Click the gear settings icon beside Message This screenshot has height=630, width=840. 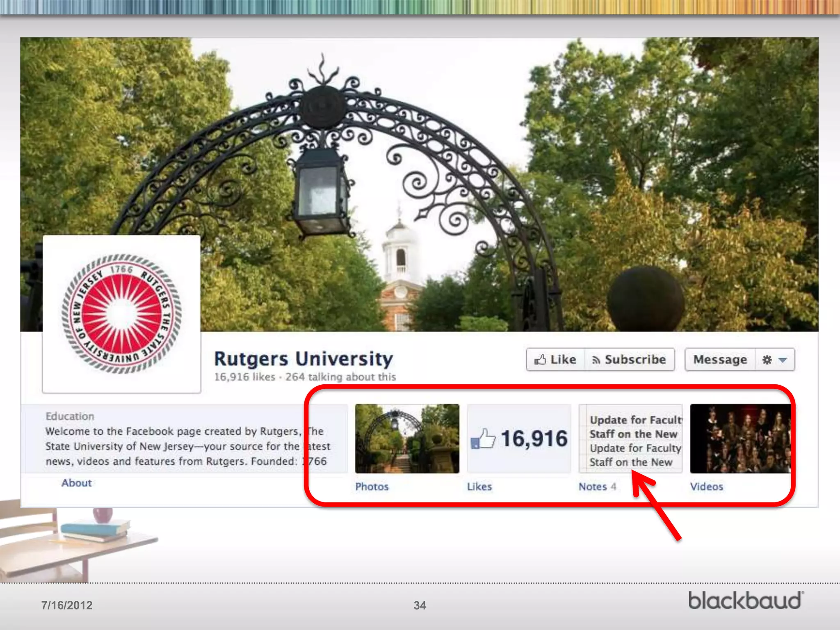[x=767, y=360]
